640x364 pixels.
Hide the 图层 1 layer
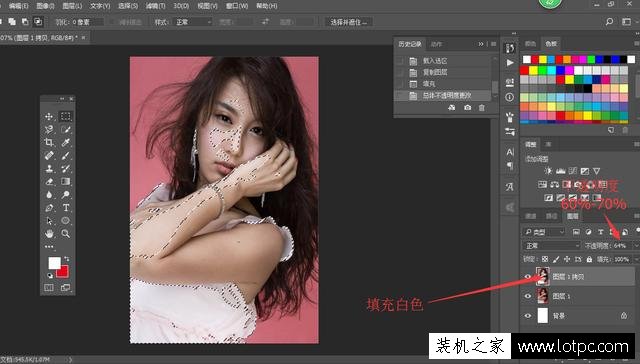[528, 296]
